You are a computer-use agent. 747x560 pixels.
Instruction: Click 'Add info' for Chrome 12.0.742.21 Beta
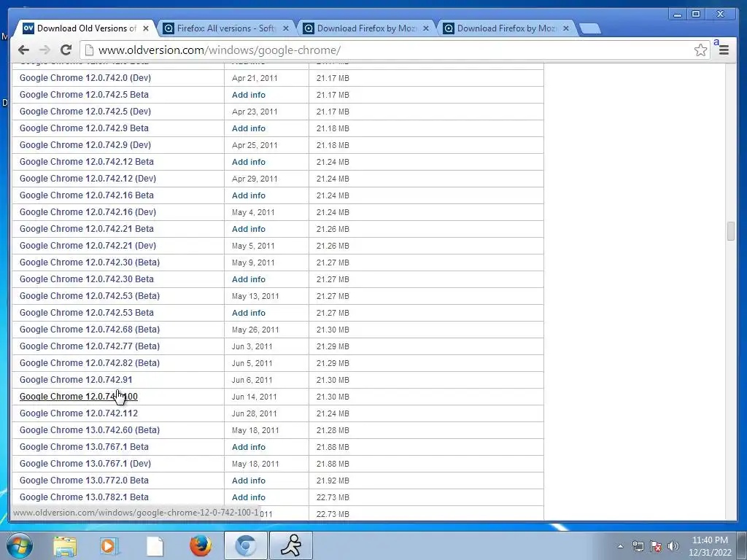pos(249,229)
